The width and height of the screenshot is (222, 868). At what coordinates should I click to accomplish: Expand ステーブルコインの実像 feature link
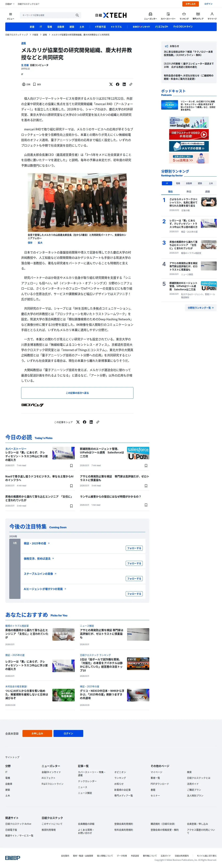tap(40, 573)
